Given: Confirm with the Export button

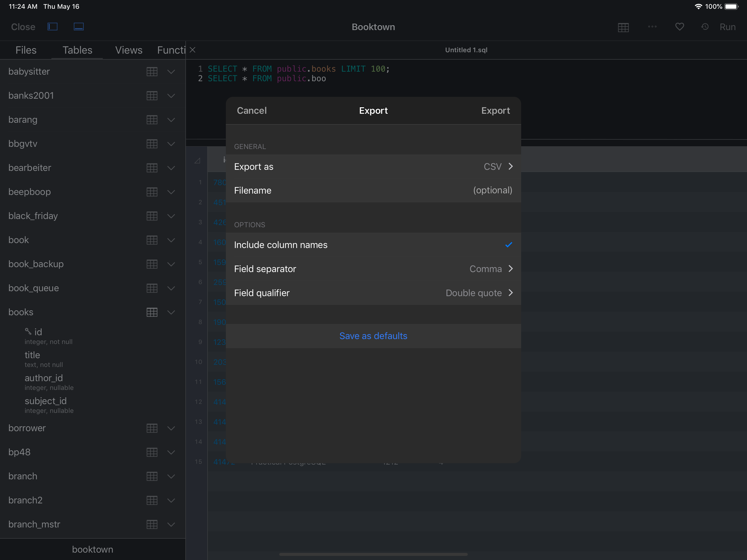Looking at the screenshot, I should point(495,110).
